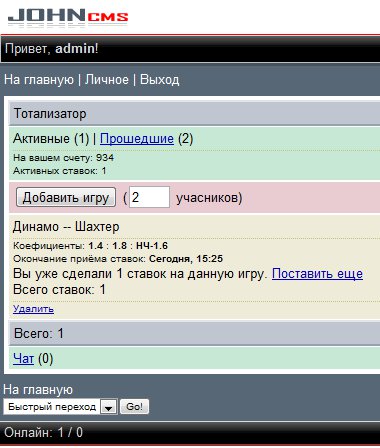Open the Личное menu item
This screenshot has height=448, width=380.
point(107,80)
